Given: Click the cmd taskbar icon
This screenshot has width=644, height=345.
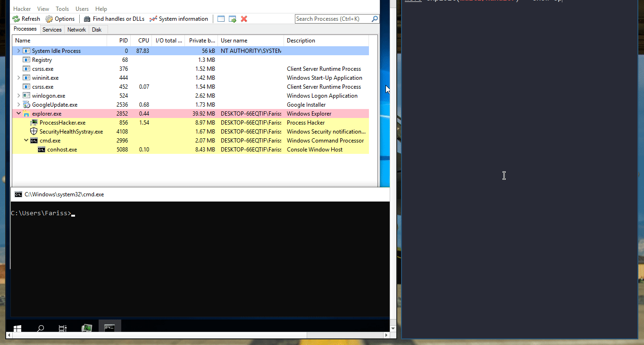Looking at the screenshot, I should pos(109,328).
